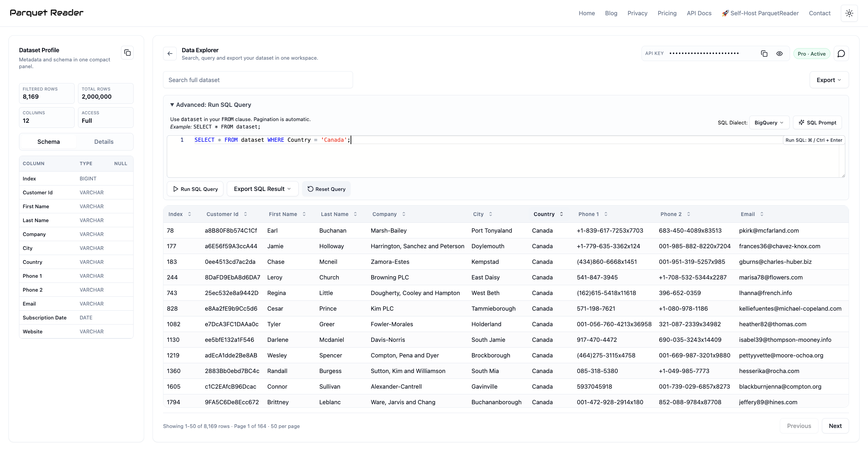Screen dimensions: 868x449
Task: Open the feedback chat bubble
Action: pos(841,53)
